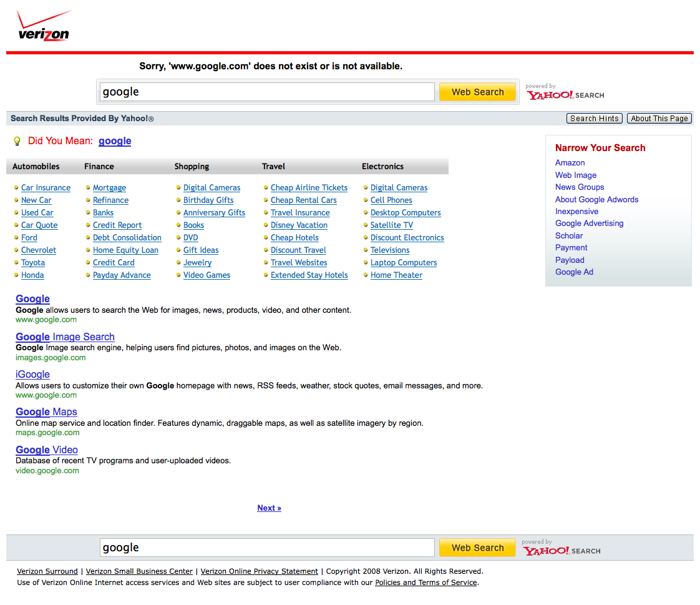The image size is (700, 605).
Task: Open the Google Maps result title
Action: pyautogui.click(x=46, y=412)
